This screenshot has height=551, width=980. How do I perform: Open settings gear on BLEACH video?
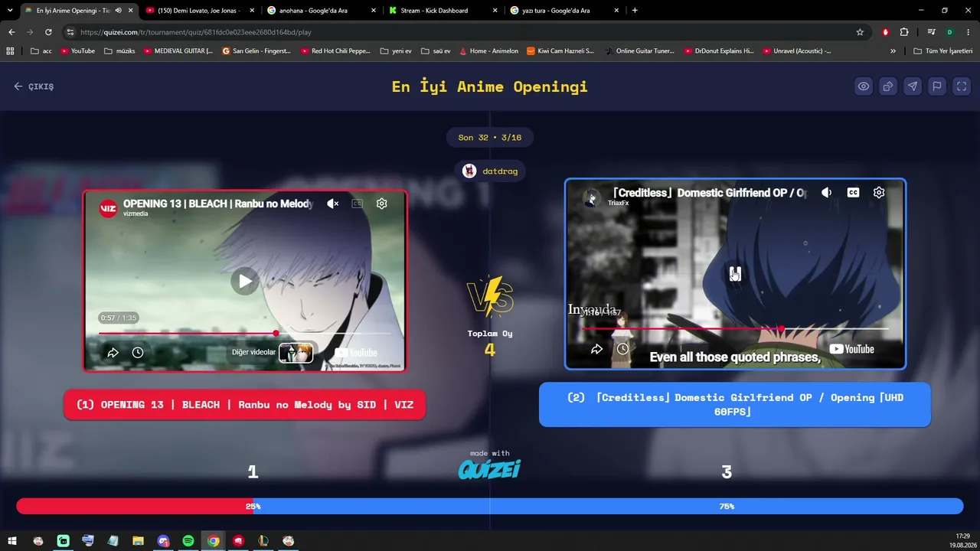click(381, 204)
